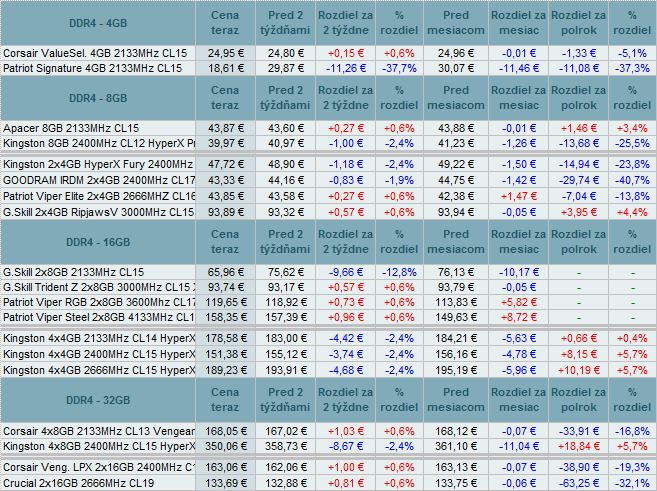Image resolution: width=657 pixels, height=491 pixels.
Task: Select the +3,95 € RipjawsV half-year cell
Action: 579,212
